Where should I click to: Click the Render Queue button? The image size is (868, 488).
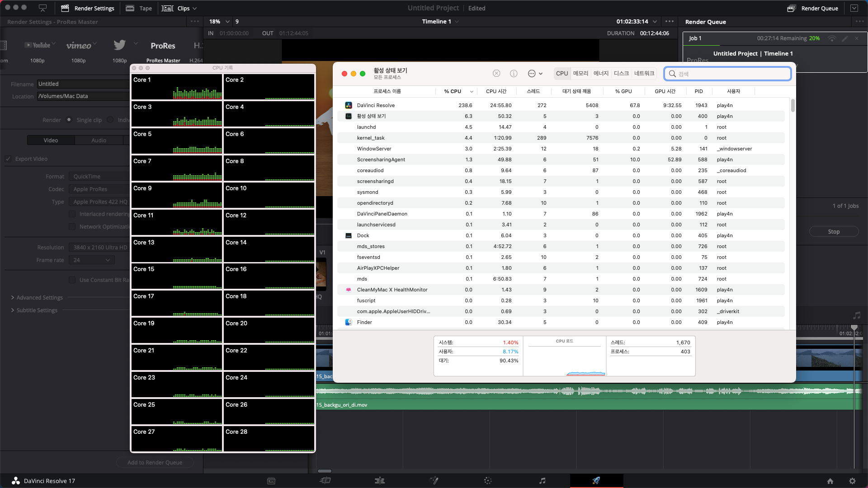(x=812, y=8)
